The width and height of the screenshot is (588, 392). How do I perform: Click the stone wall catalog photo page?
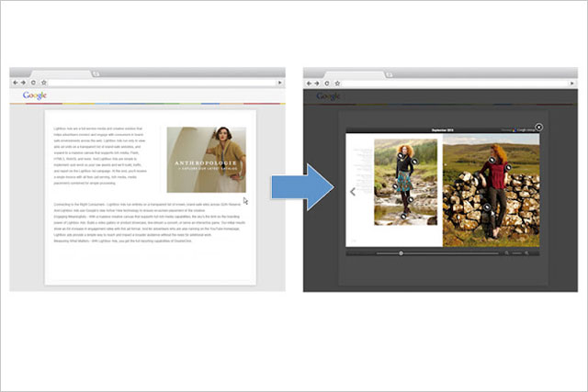click(x=492, y=190)
